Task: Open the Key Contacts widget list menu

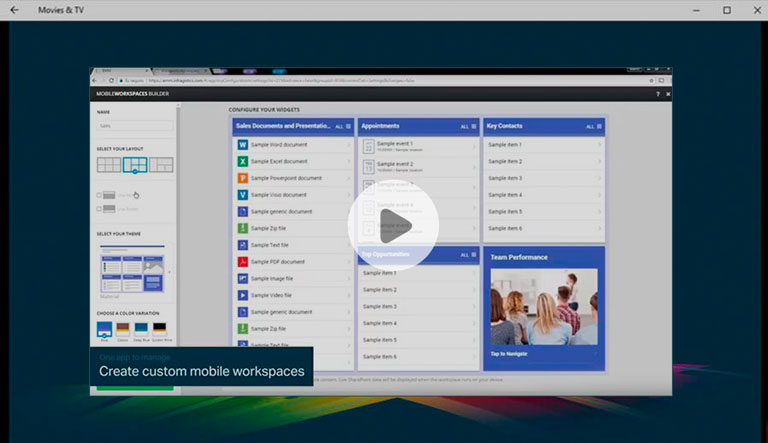Action: point(599,127)
